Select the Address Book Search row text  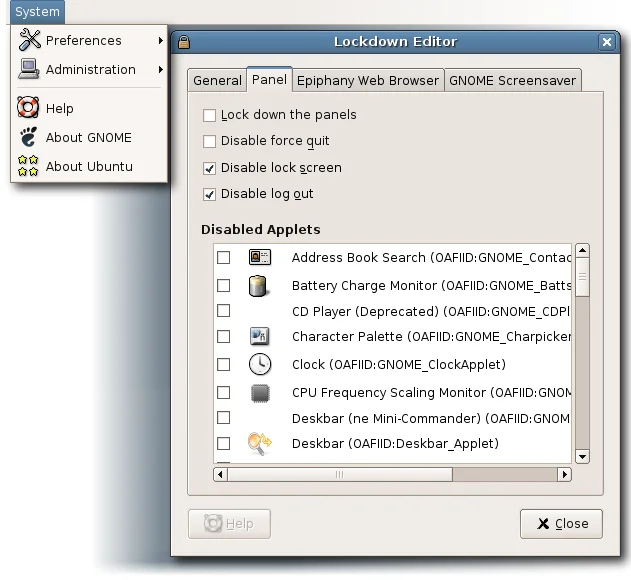431,258
